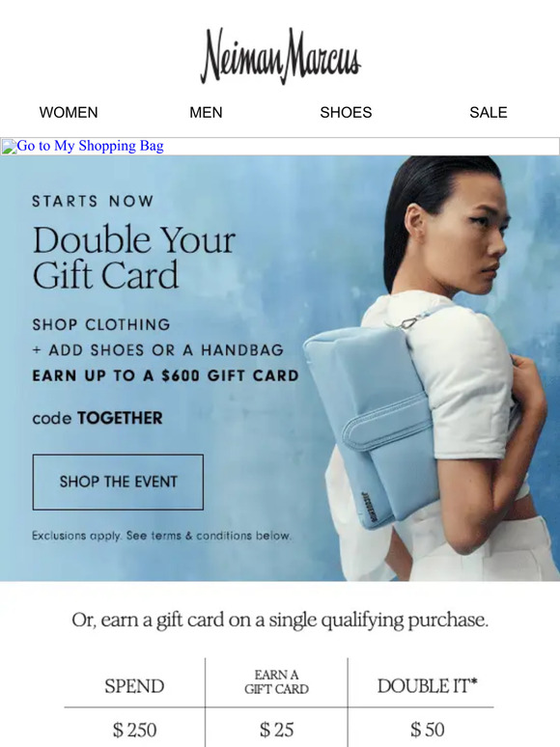Click the $ 250 spend amount

(134, 730)
